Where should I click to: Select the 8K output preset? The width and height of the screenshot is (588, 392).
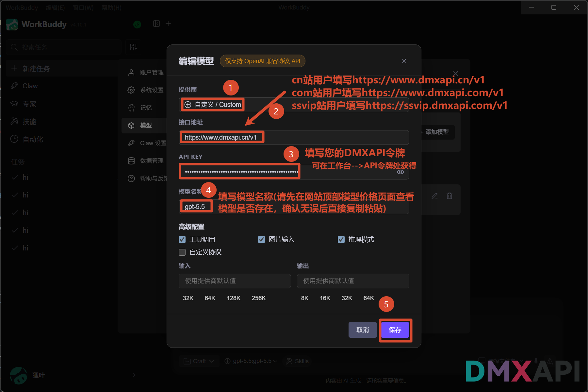tap(305, 298)
